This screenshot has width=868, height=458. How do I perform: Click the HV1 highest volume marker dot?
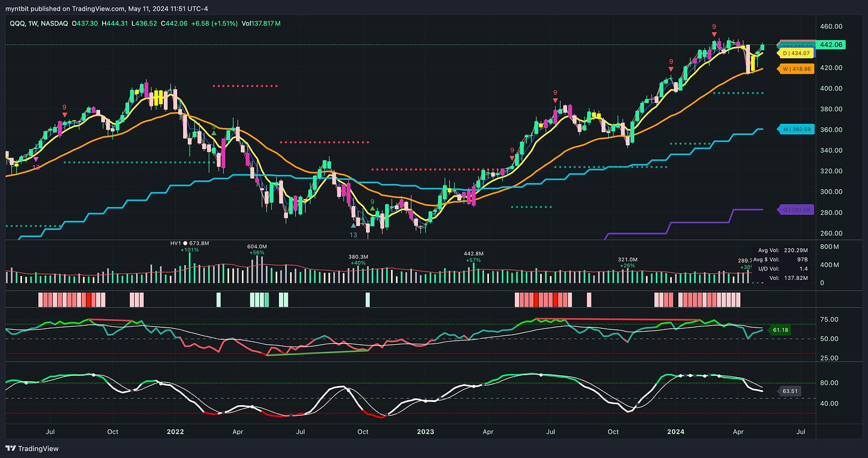185,243
